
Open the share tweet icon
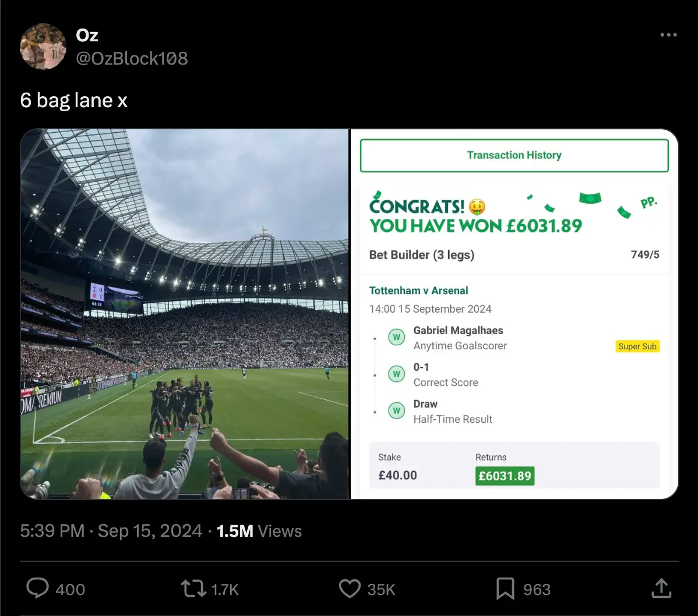[x=661, y=589]
